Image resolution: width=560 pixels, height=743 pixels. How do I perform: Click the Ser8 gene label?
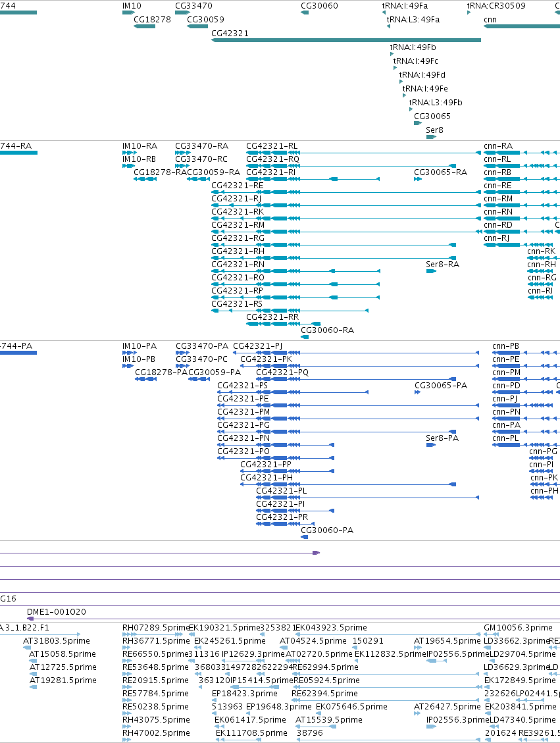(x=434, y=130)
